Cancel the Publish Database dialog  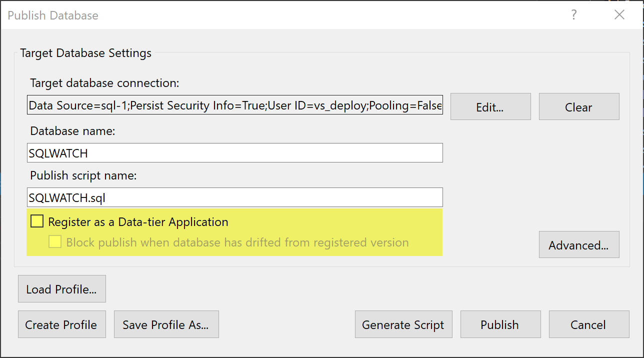click(589, 324)
